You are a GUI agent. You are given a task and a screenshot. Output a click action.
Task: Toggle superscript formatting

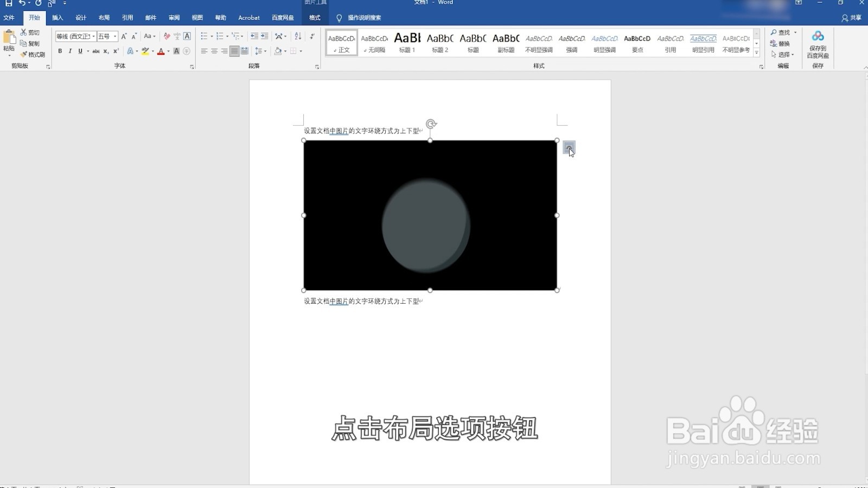(x=115, y=51)
